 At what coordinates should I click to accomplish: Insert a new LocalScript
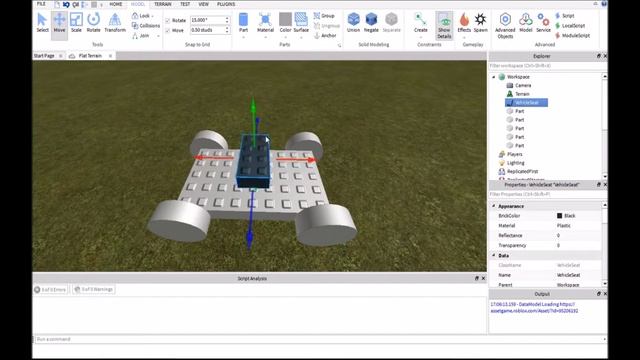point(570,25)
